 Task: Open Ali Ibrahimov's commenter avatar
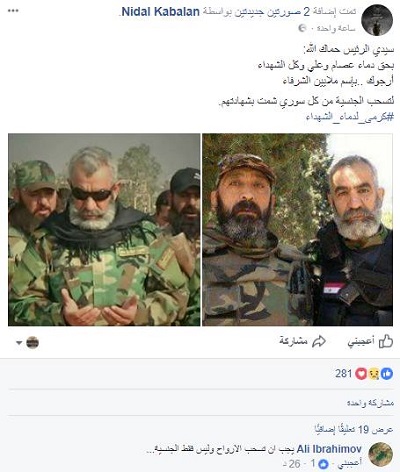[381, 454]
